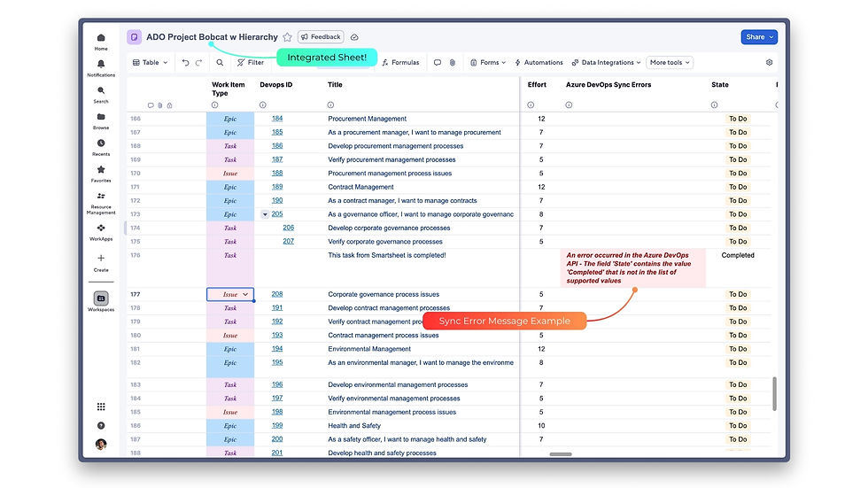Open WorkApps in the left sidebar

pyautogui.click(x=101, y=232)
